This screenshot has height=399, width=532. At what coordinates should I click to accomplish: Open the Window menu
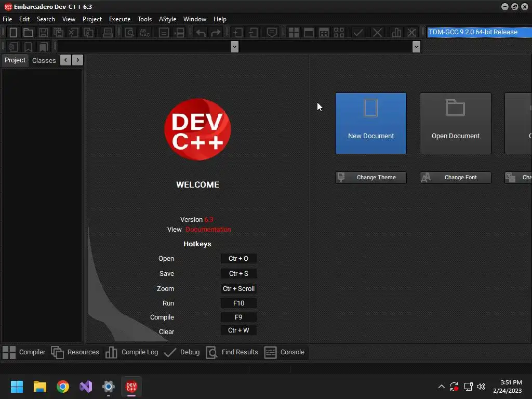[194, 19]
